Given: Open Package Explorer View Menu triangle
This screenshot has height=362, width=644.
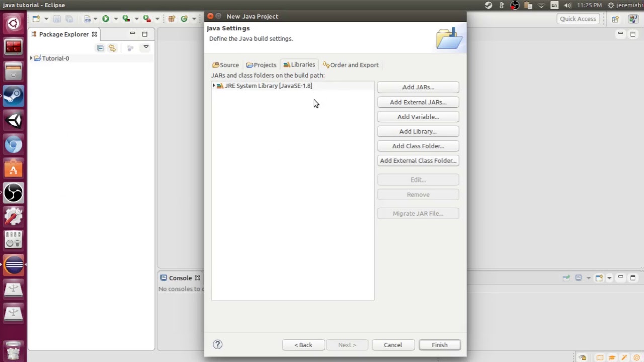Looking at the screenshot, I should pos(146,47).
